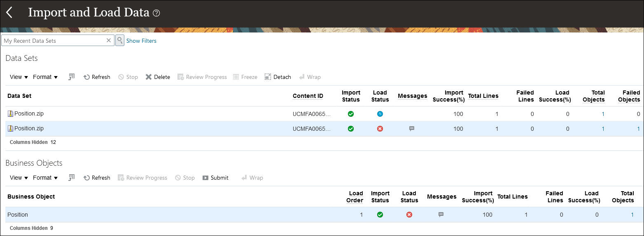Open the Data Sets View menu
The image size is (644, 236).
pos(19,77)
